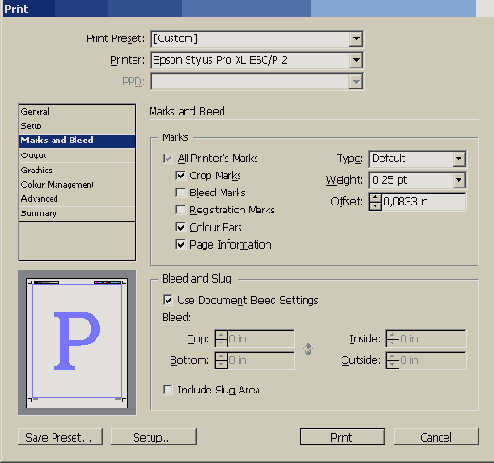Open the Weight dropdown arrow
The height and width of the screenshot is (463, 494).
(459, 180)
